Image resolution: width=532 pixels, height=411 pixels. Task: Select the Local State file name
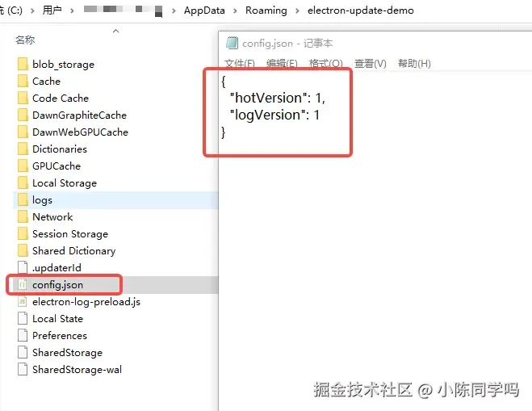tap(57, 319)
